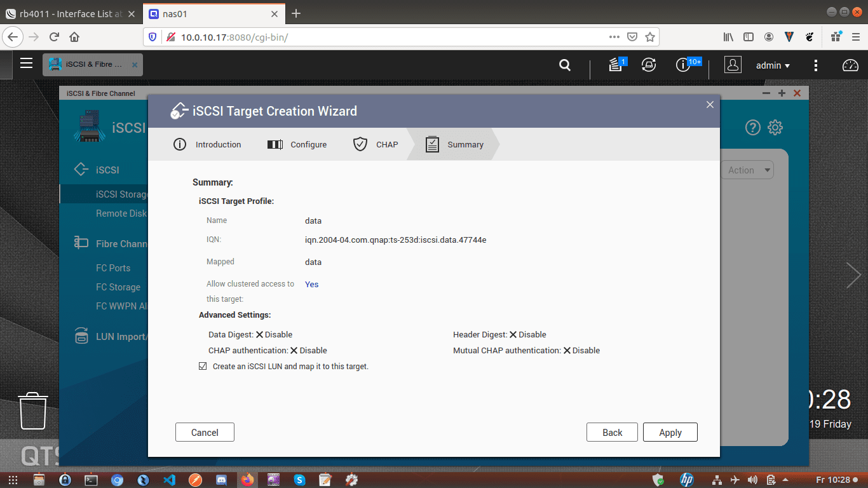Select the Summary wizard step

pos(455,144)
